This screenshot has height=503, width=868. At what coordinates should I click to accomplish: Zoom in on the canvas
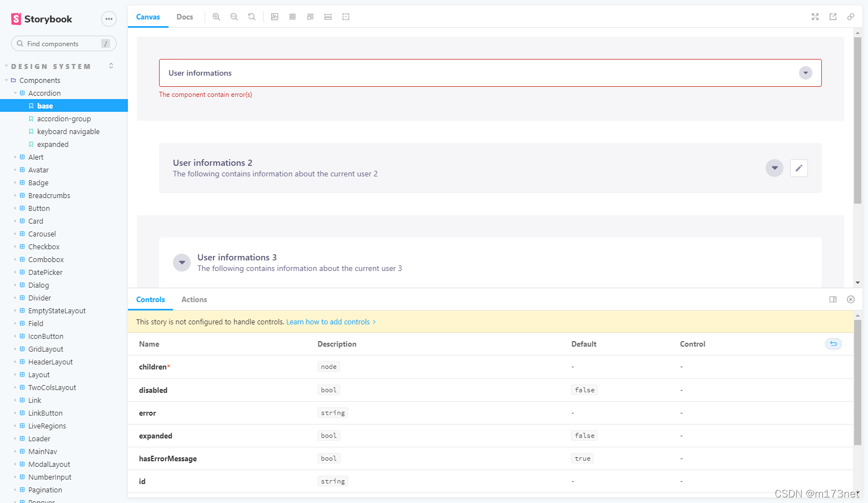(x=216, y=17)
